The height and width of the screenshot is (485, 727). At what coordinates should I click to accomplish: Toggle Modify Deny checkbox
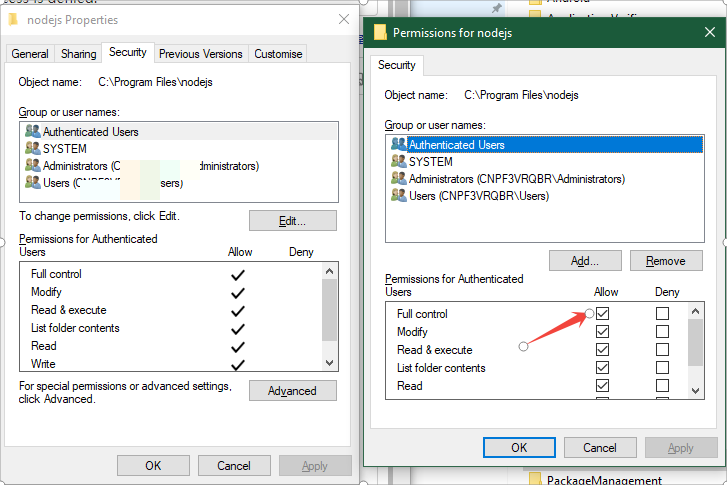[x=662, y=332]
